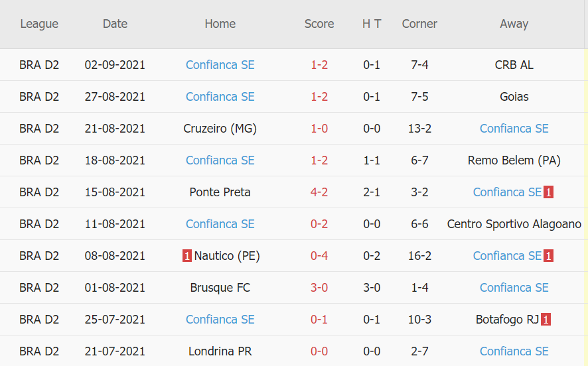Click BRA D2 league in 25-07-2021 row

(x=39, y=320)
